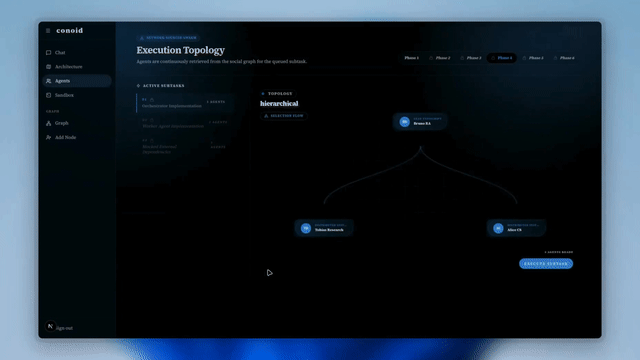This screenshot has height=360, width=640.
Task: Click the Active Subtasks header text
Action: 164,86
